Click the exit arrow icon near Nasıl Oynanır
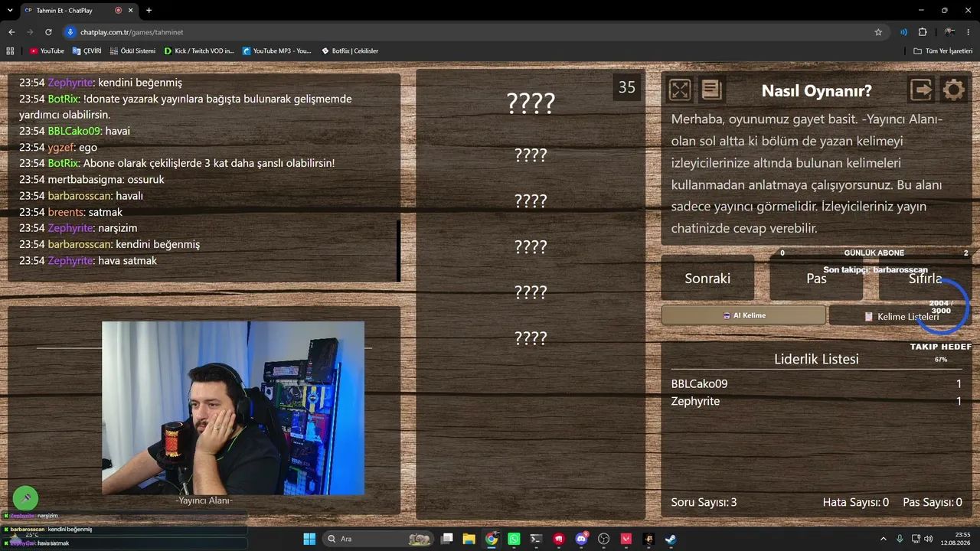980x551 pixels. [922, 90]
